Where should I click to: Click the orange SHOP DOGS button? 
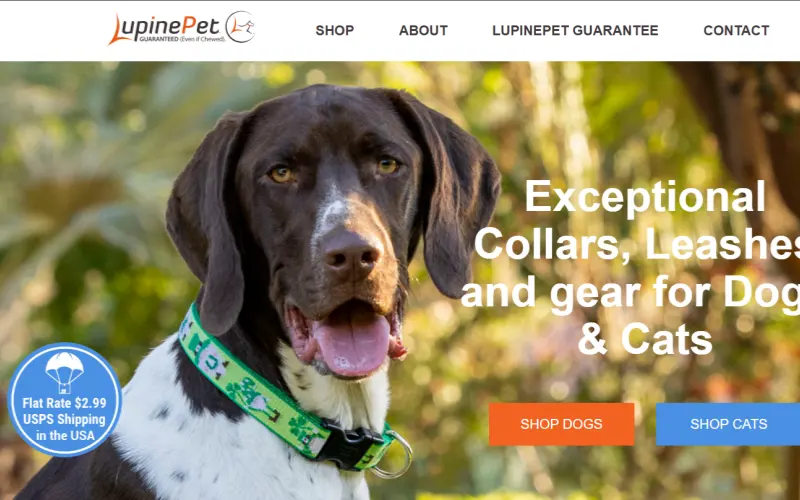561,424
